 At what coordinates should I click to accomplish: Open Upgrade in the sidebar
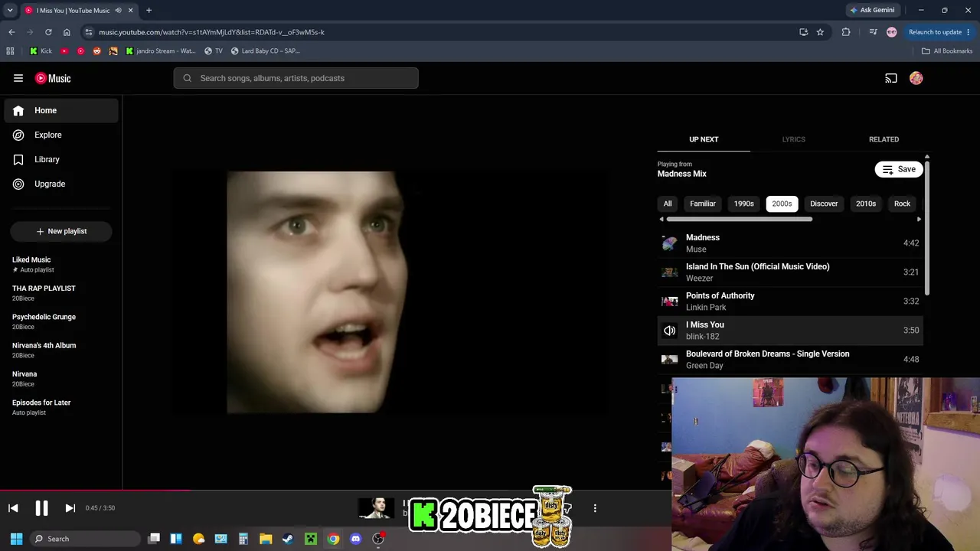click(61, 184)
